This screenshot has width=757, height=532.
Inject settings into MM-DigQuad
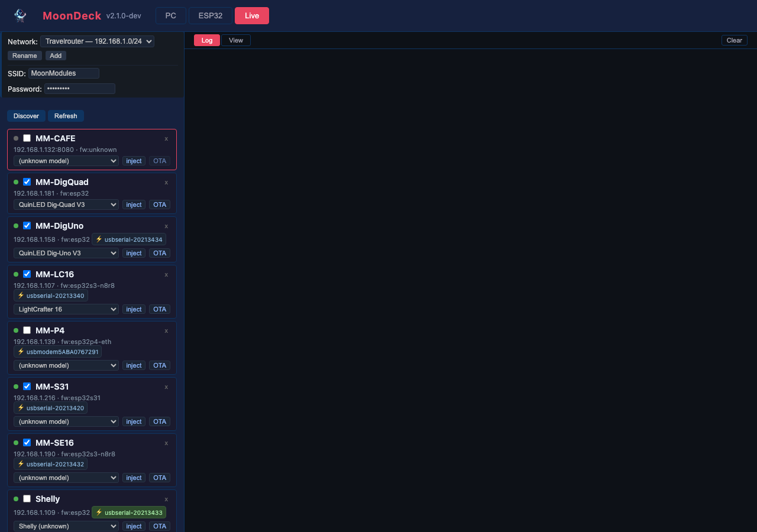coord(134,205)
